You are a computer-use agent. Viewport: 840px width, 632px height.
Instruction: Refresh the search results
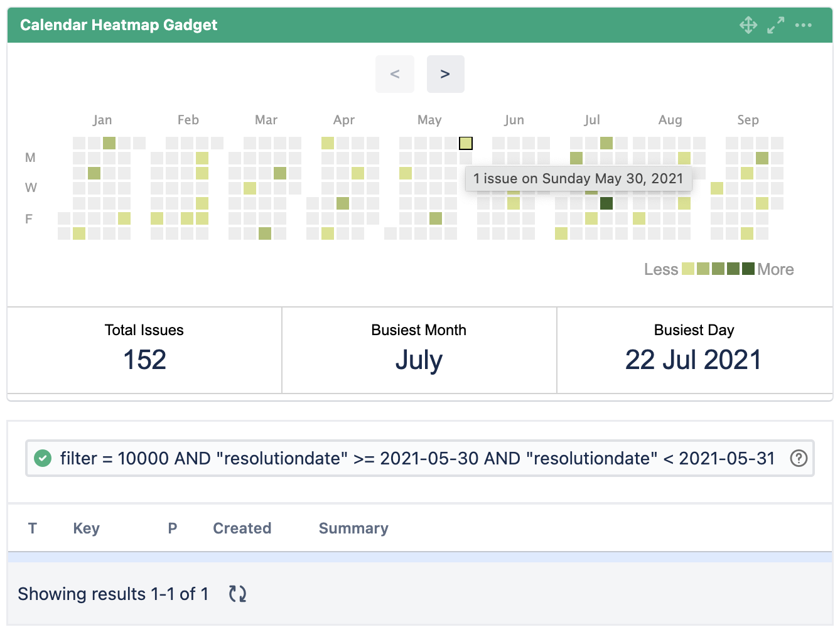point(237,594)
